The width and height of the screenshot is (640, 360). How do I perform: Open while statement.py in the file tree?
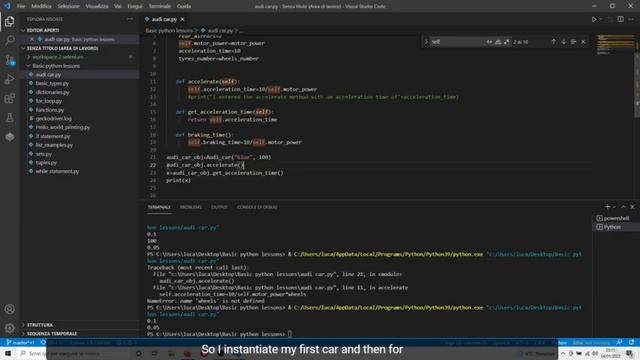pos(57,171)
